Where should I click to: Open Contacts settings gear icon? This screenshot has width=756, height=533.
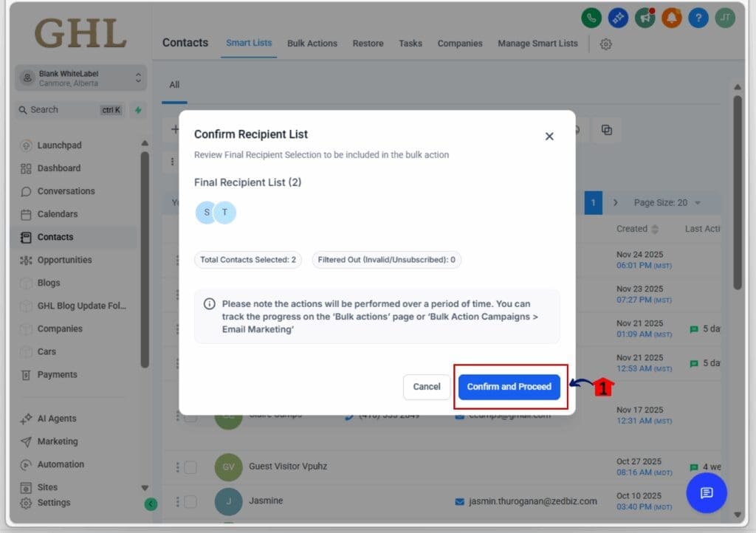(606, 44)
